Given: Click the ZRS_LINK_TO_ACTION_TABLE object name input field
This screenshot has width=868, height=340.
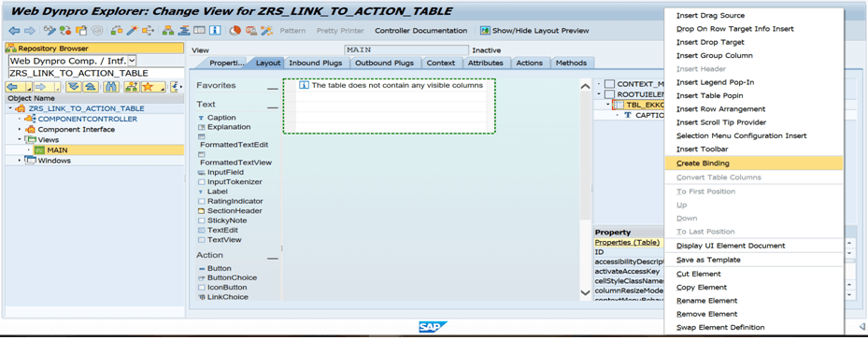Looking at the screenshot, I should point(95,73).
